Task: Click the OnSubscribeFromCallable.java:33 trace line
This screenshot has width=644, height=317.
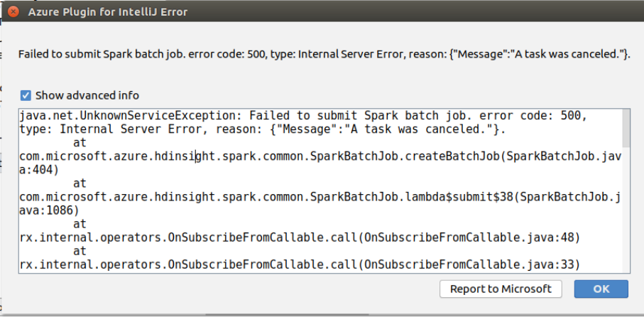Action: click(300, 265)
